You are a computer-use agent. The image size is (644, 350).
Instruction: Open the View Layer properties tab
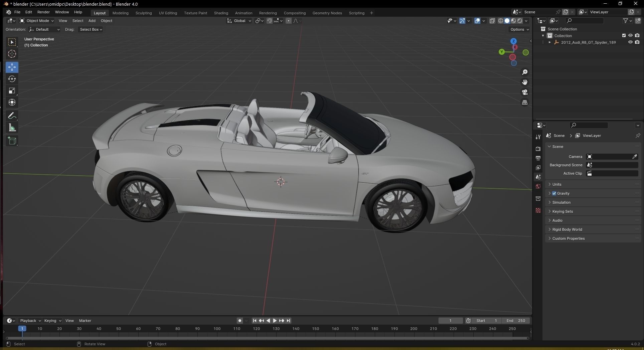pyautogui.click(x=538, y=167)
